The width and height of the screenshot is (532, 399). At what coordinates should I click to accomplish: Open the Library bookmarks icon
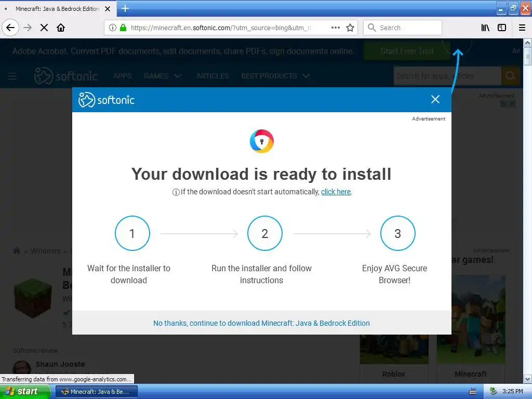(x=485, y=28)
